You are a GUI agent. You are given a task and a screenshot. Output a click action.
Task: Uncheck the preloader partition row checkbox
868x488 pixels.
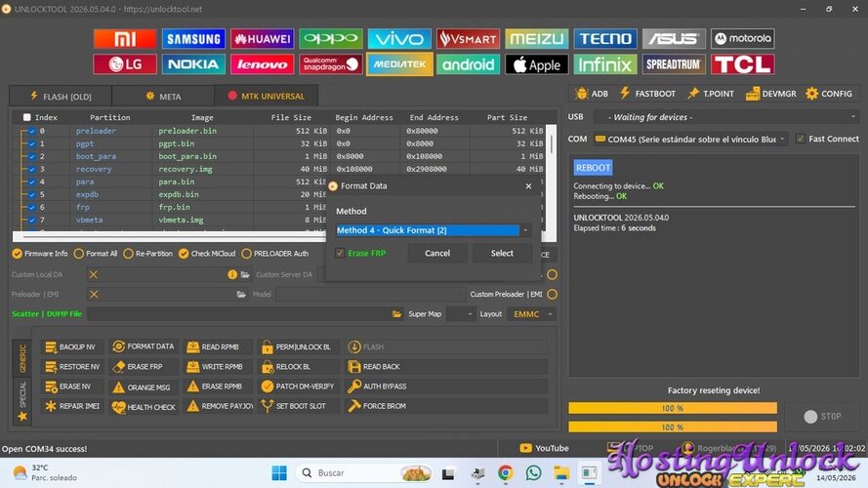click(32, 131)
